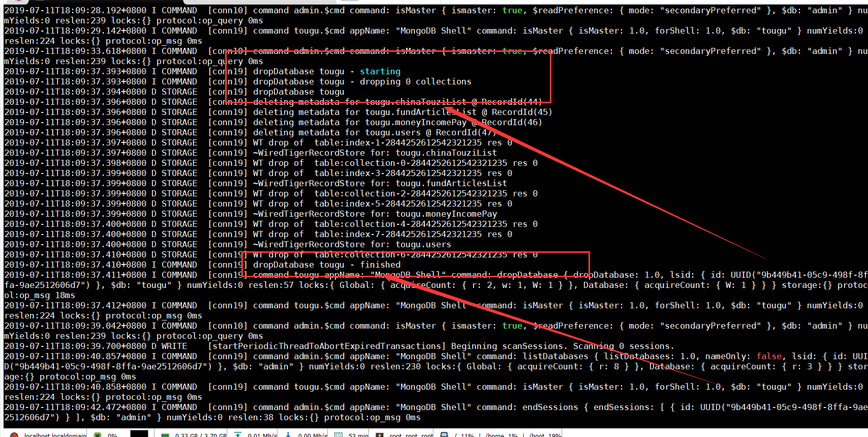Click 'WT drop of table:index-7' log line

(383, 234)
